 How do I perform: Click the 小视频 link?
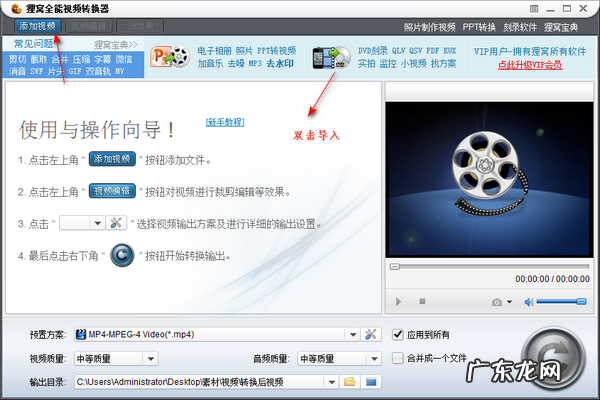click(x=414, y=64)
